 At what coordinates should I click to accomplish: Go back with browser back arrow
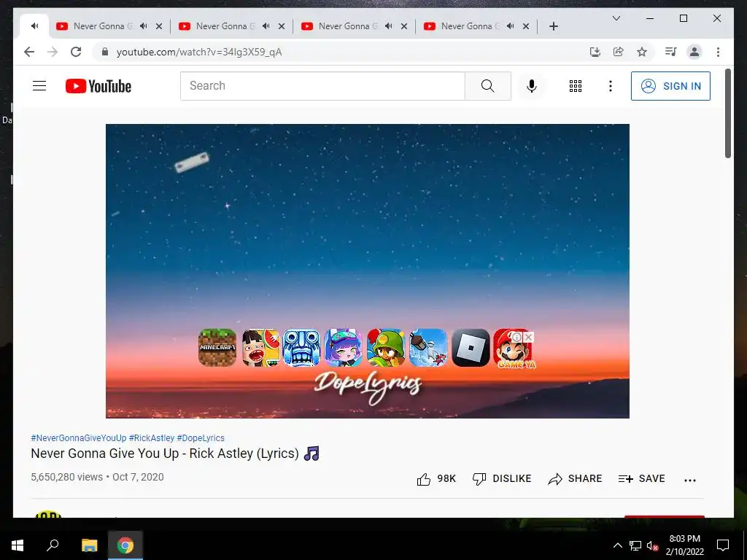[x=29, y=52]
